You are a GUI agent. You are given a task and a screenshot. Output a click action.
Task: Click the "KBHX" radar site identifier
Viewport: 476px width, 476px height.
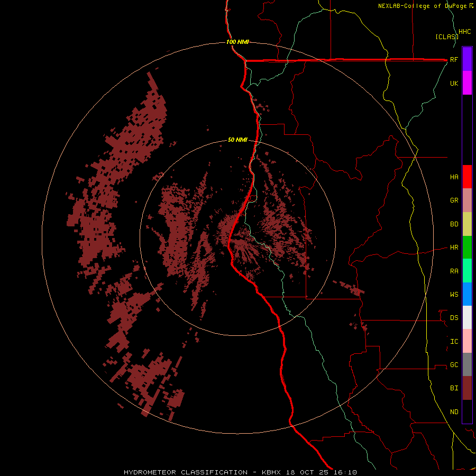[x=271, y=472]
